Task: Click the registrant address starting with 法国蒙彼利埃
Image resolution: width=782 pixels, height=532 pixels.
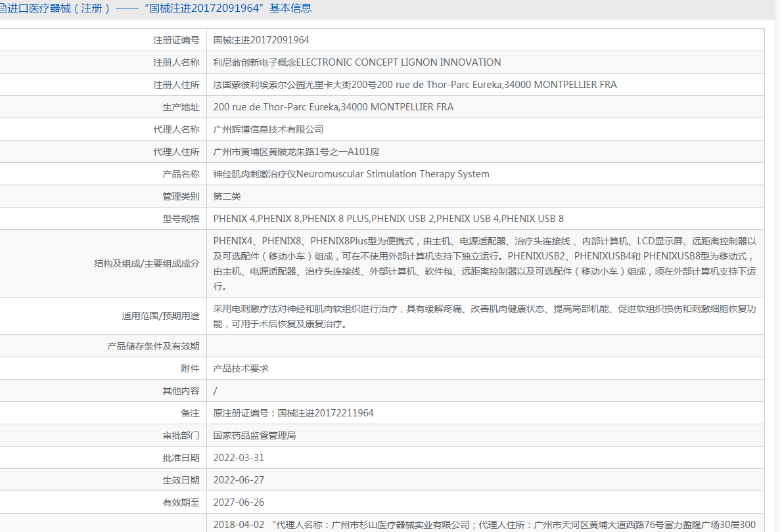Action: [x=415, y=85]
